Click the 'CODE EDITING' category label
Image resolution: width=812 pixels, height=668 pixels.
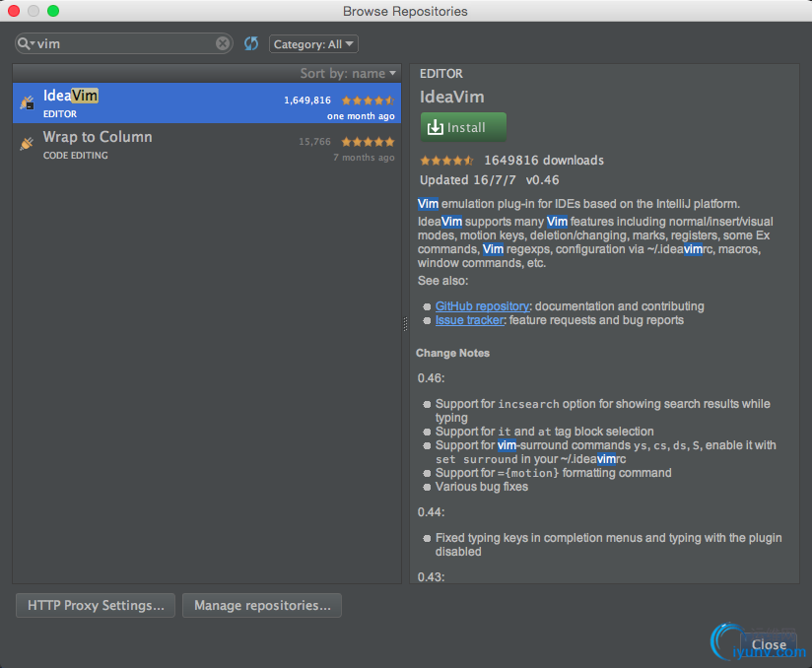pyautogui.click(x=76, y=156)
